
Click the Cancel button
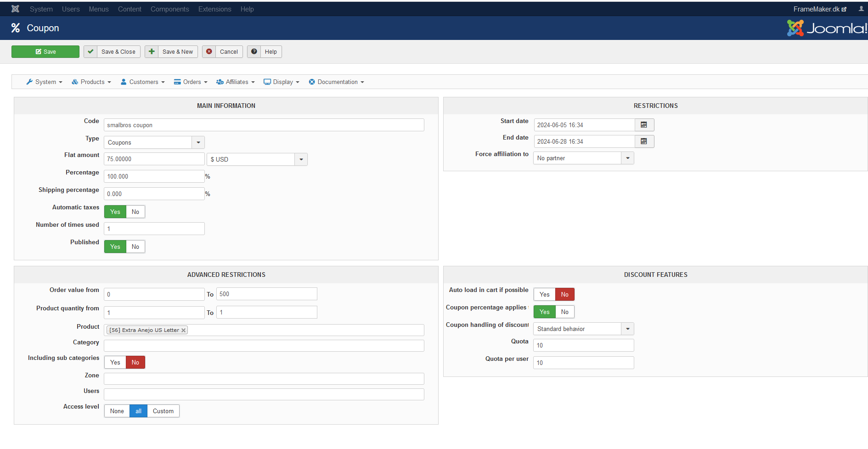222,51
